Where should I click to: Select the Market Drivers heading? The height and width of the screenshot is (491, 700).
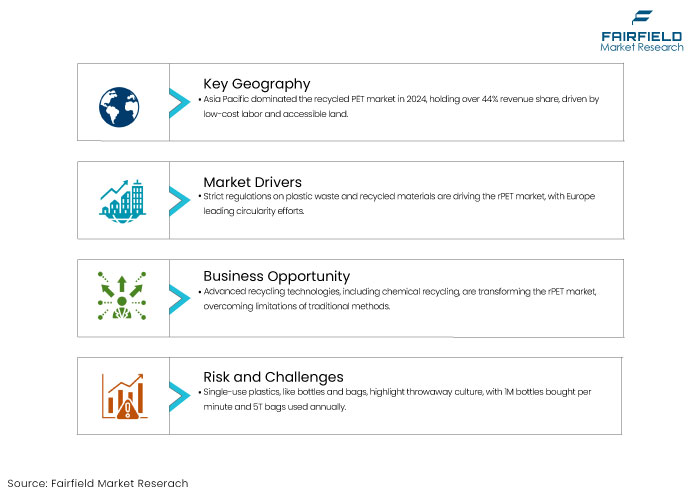[252, 182]
